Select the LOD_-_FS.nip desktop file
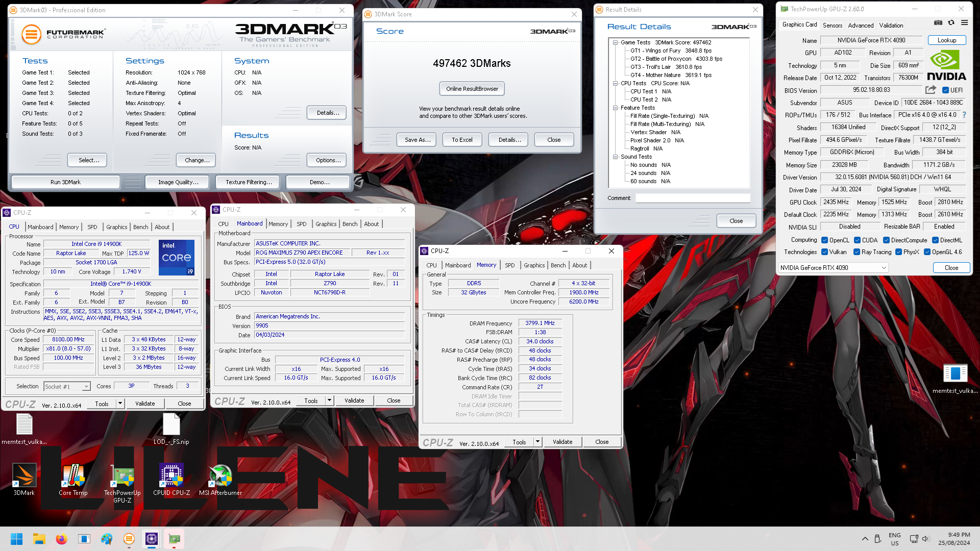 (x=171, y=429)
